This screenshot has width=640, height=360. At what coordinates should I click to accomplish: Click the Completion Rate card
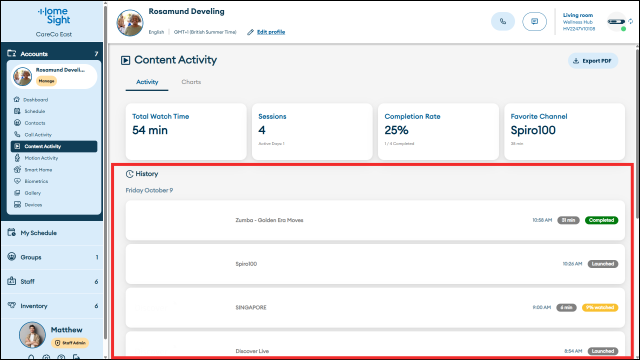[x=438, y=131]
